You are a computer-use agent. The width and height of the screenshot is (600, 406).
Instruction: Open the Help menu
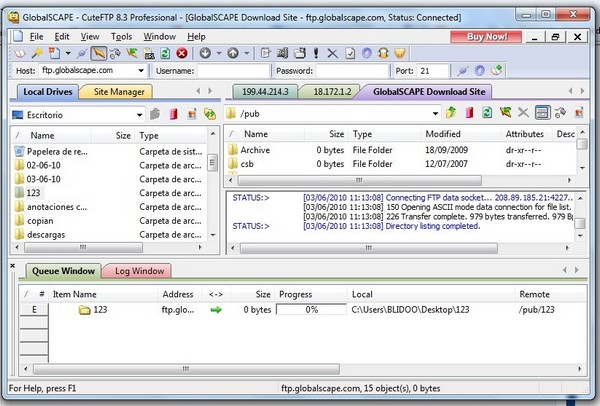196,37
